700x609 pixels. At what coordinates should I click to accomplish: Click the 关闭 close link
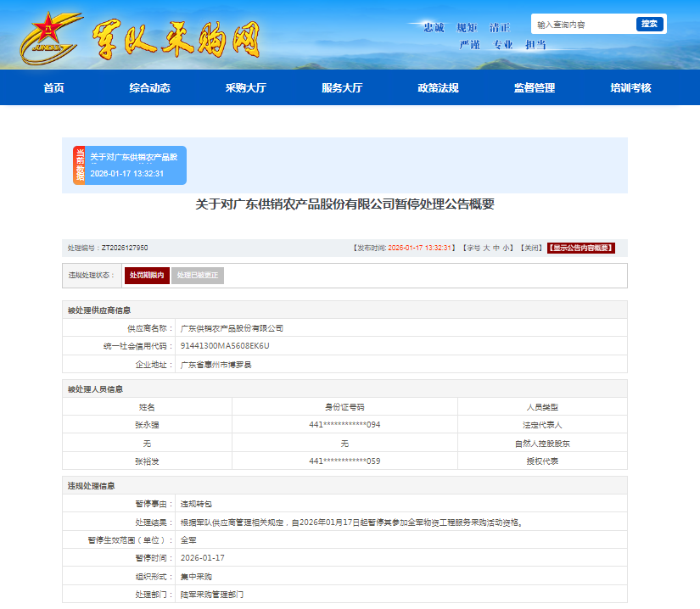click(x=531, y=249)
